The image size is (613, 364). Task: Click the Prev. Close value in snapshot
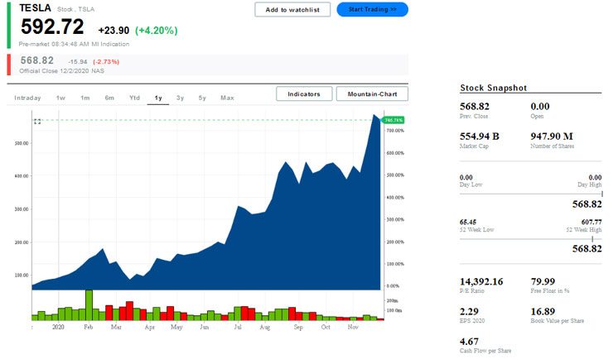[x=474, y=106]
